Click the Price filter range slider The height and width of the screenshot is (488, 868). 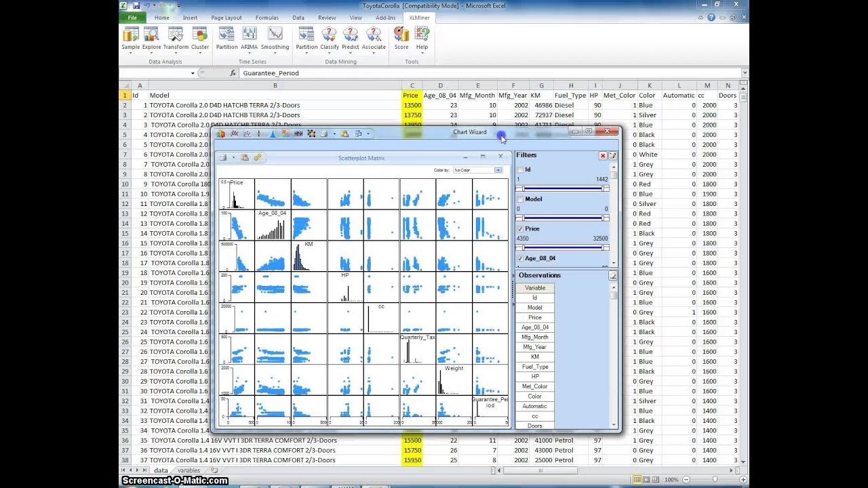tap(562, 247)
